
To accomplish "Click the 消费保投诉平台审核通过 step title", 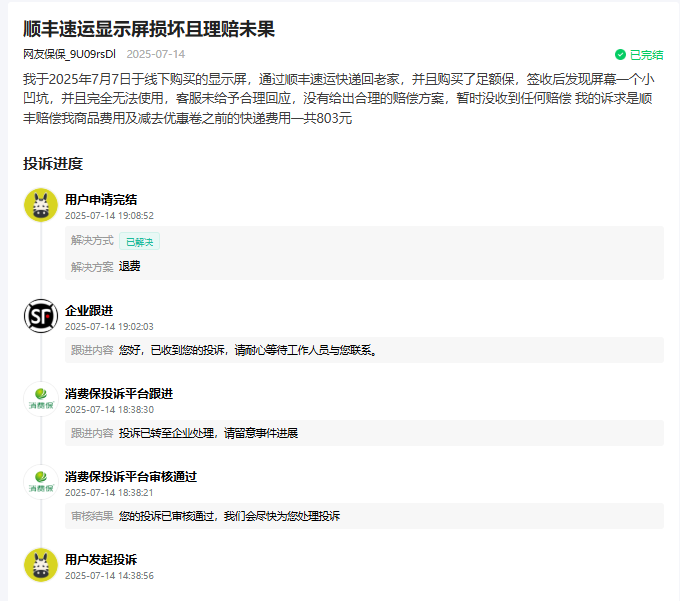I will tap(131, 477).
